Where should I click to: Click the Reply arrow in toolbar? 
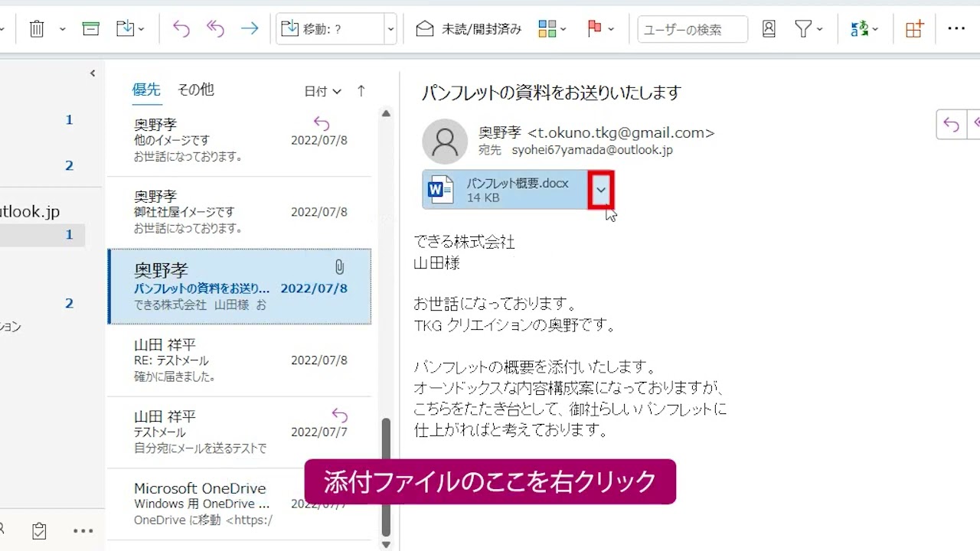tap(181, 29)
